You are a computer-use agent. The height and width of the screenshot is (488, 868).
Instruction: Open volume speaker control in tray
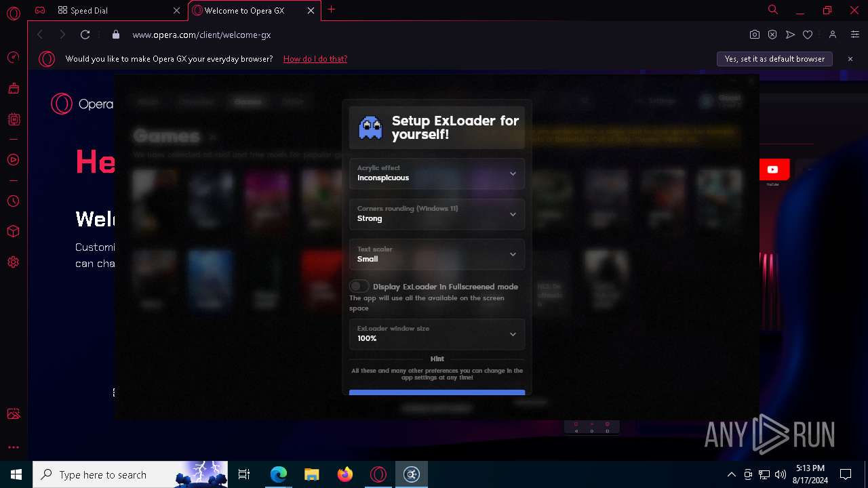pyautogui.click(x=781, y=474)
